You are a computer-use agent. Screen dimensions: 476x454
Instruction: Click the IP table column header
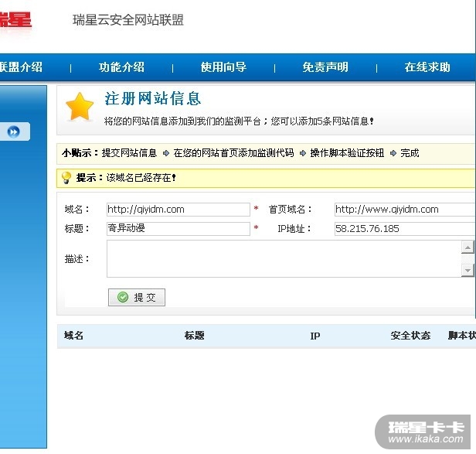[314, 336]
